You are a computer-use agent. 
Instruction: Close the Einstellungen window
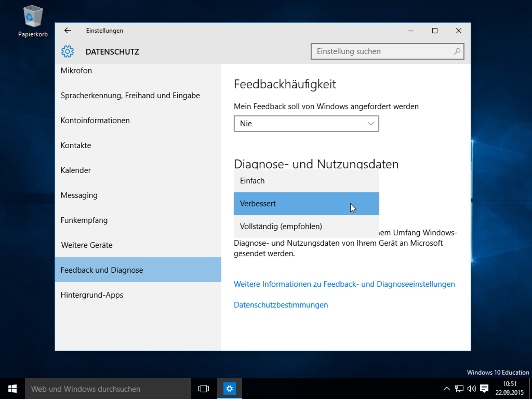(458, 31)
